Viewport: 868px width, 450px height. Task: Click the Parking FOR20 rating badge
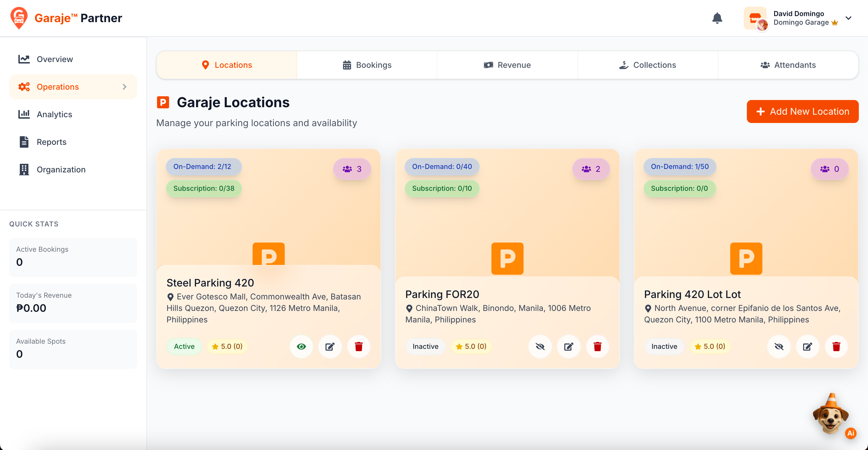click(x=471, y=347)
